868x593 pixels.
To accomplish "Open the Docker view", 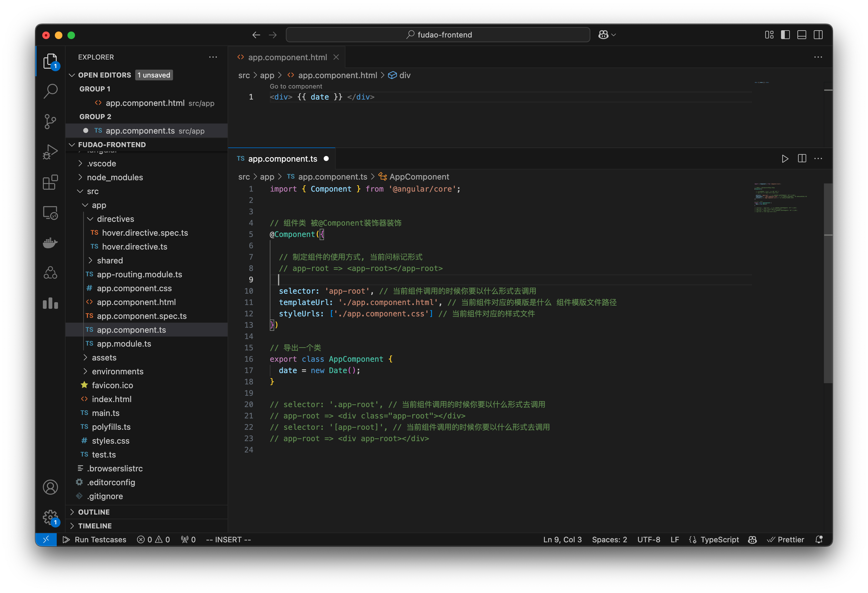I will (x=50, y=243).
